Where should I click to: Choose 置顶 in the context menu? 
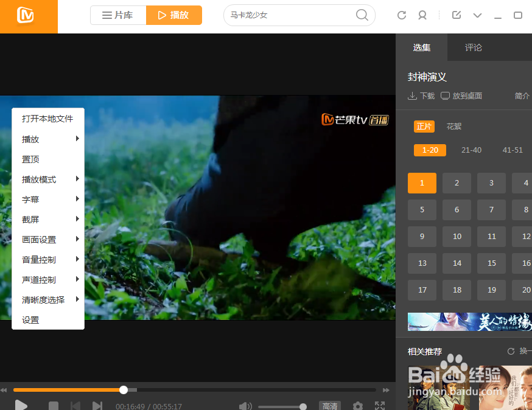click(x=48, y=159)
